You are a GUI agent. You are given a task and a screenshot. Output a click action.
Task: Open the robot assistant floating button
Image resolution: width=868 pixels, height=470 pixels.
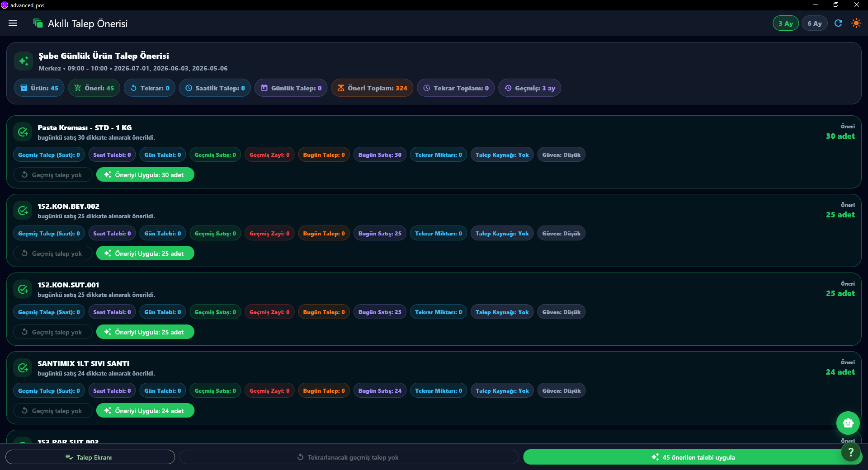click(848, 423)
